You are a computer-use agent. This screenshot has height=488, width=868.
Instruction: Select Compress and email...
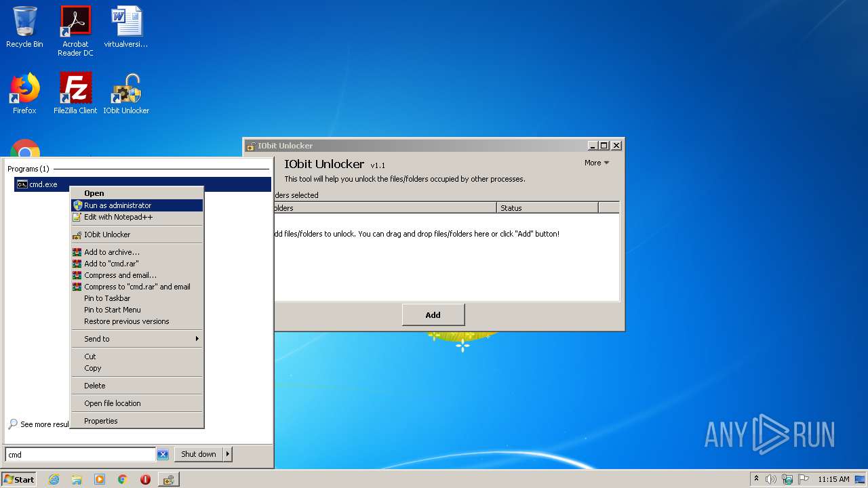(x=137, y=275)
